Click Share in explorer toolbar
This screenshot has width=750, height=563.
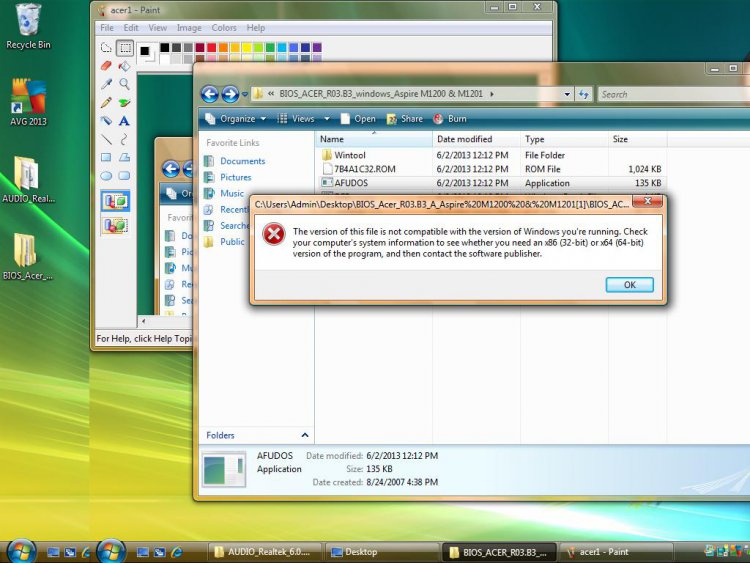(x=405, y=119)
